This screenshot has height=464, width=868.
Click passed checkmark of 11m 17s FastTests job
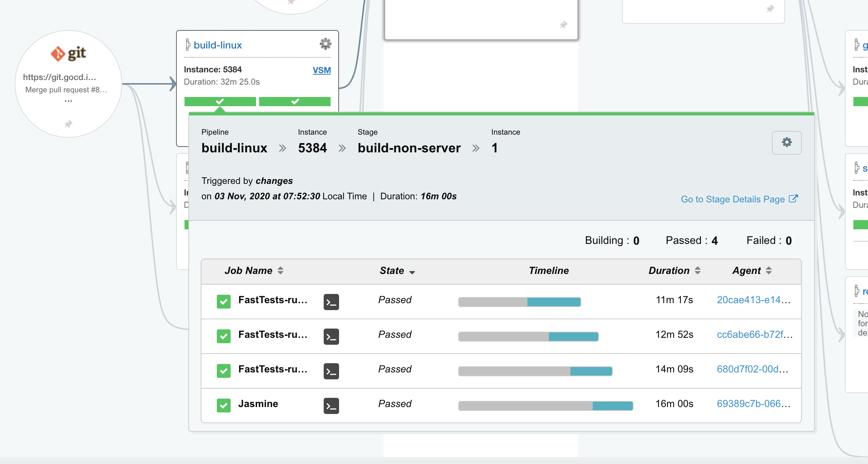(224, 302)
